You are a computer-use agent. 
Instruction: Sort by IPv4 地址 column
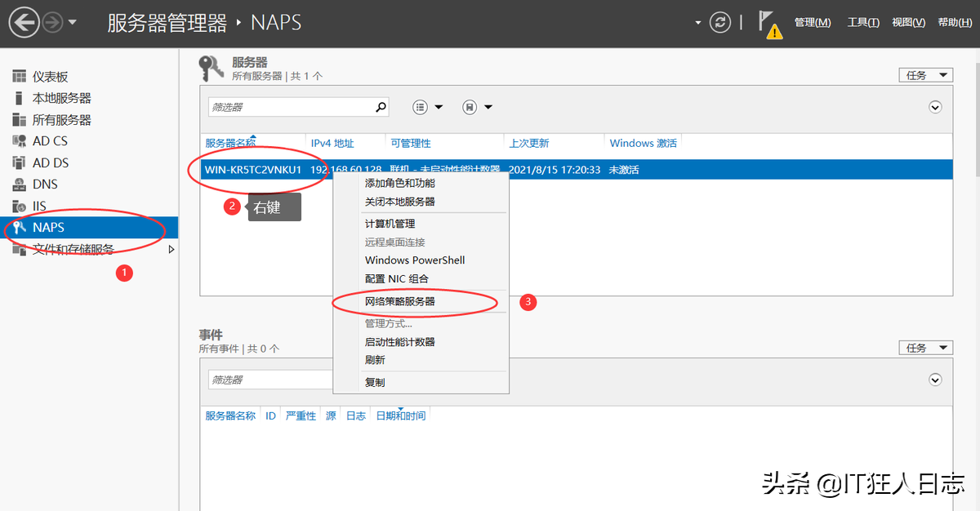[332, 143]
